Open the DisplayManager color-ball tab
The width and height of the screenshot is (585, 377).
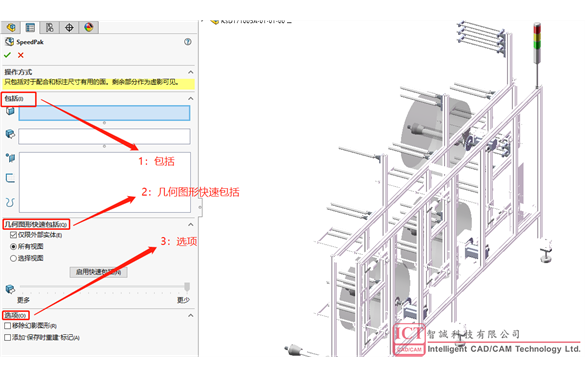(88, 27)
